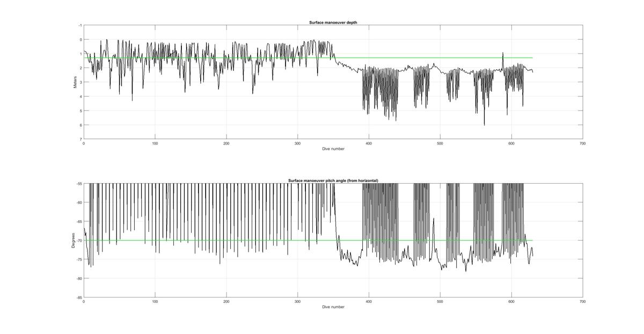
Task: Select the "6" tick on the depth y-axis
Action: coord(80,125)
